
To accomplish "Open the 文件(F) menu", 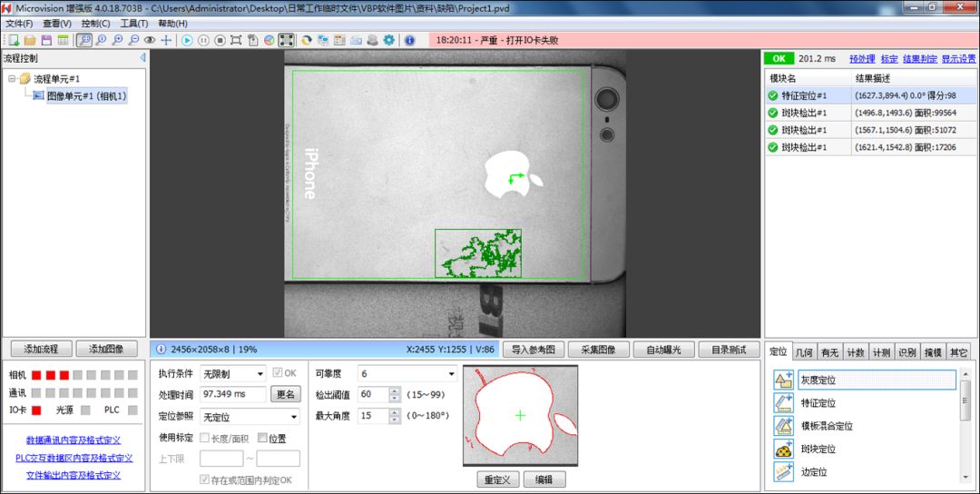I will (x=19, y=23).
